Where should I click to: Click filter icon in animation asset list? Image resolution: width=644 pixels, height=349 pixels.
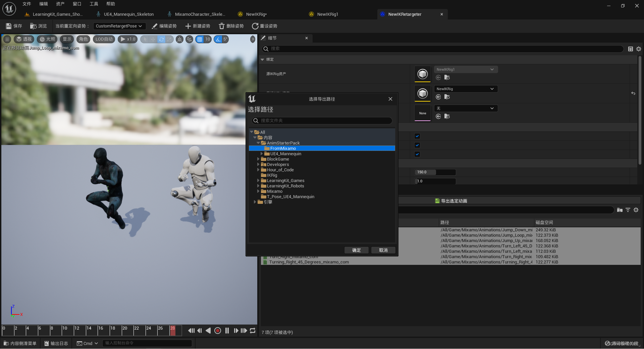628,210
